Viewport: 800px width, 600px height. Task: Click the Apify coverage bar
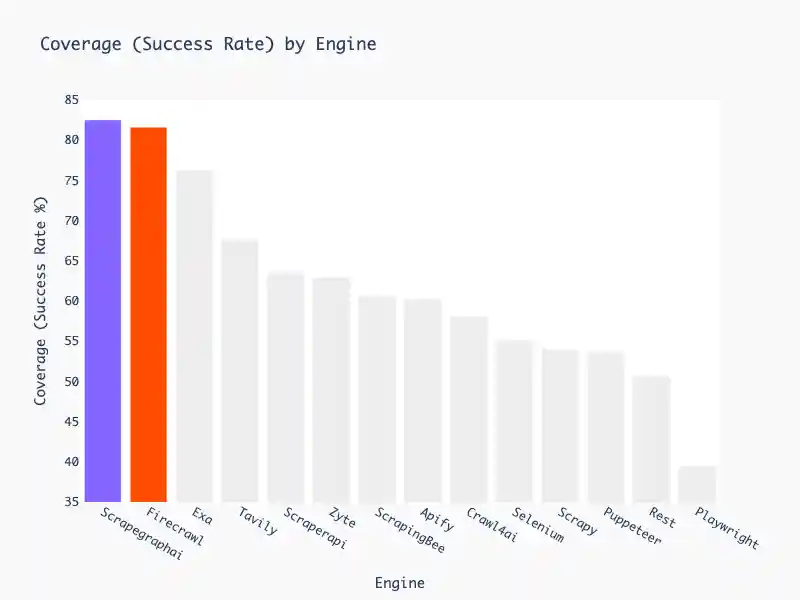(x=423, y=400)
